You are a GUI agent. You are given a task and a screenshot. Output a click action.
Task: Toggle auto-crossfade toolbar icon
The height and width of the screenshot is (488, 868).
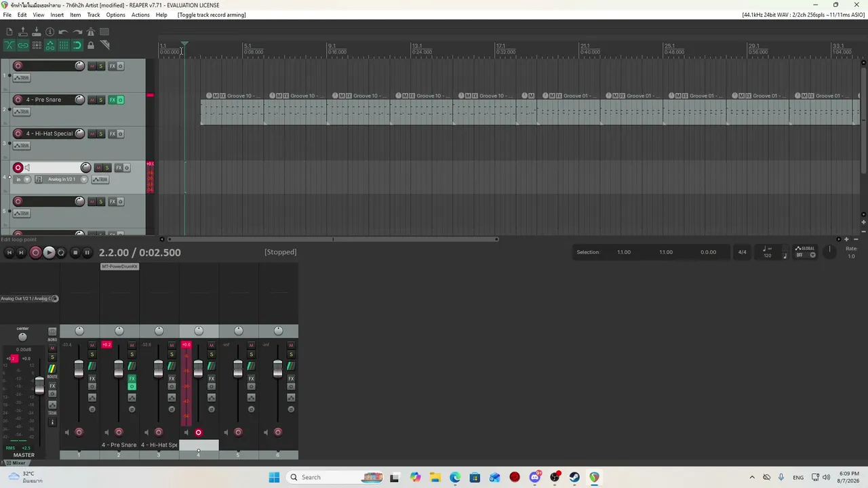coord(9,45)
